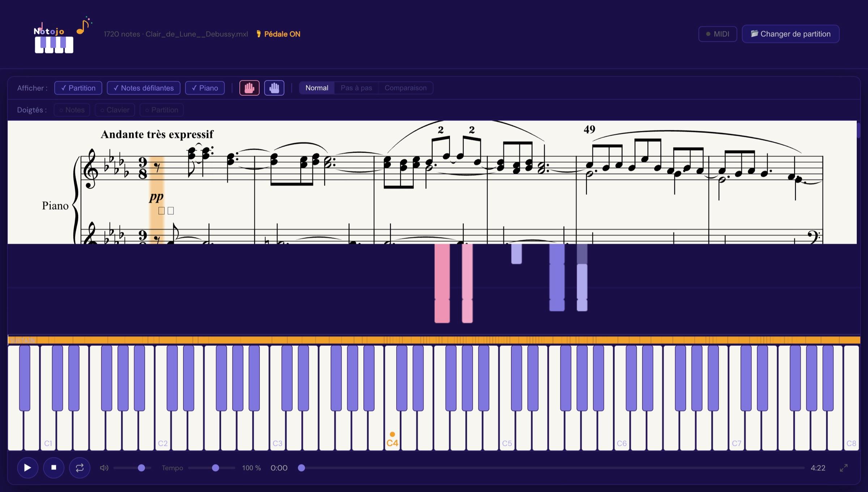Open Changer de partition

(791, 34)
